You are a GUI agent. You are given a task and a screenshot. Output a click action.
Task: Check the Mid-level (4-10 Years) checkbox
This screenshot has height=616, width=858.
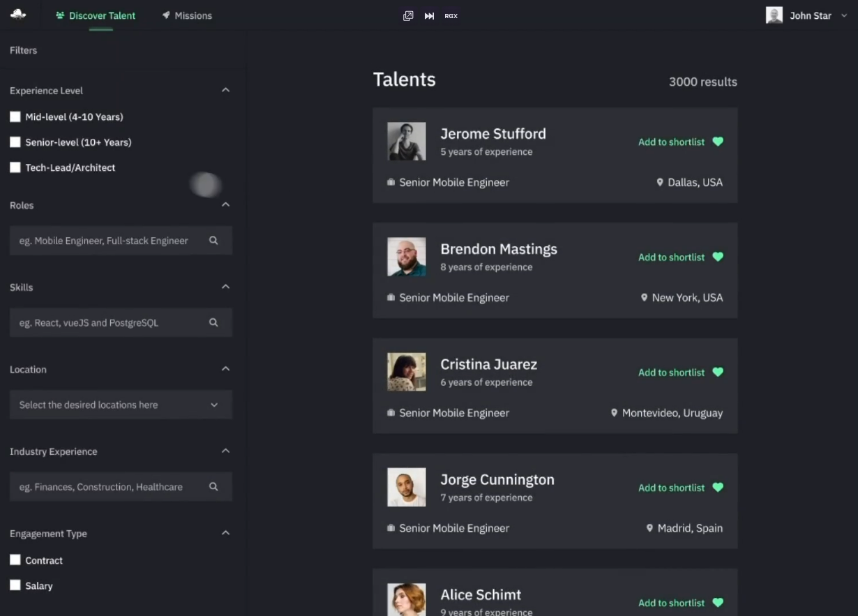point(15,117)
